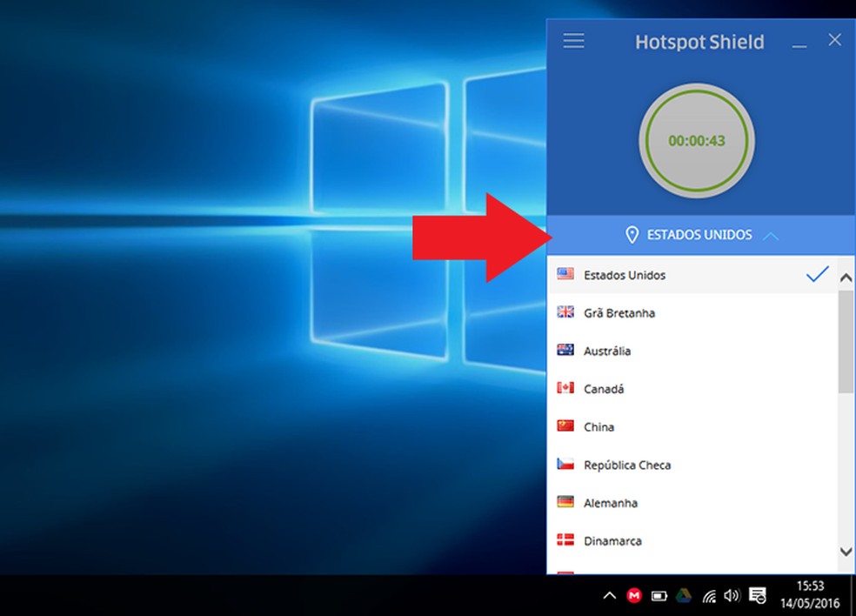
Task: Select Austrália from the country list
Action: click(x=607, y=352)
